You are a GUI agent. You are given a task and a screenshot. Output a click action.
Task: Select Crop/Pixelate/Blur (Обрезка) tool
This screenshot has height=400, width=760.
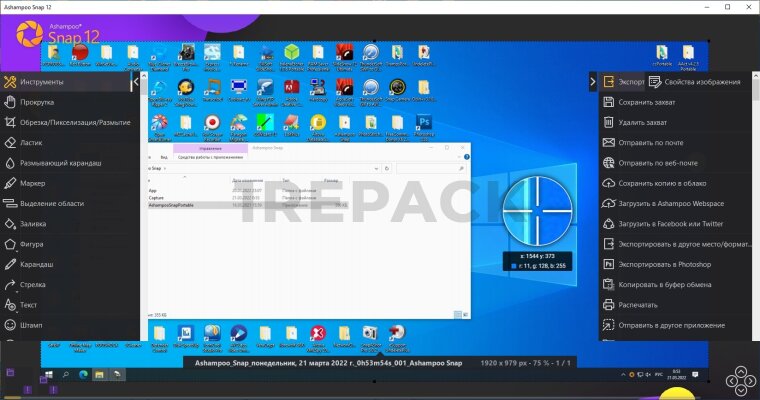point(74,122)
